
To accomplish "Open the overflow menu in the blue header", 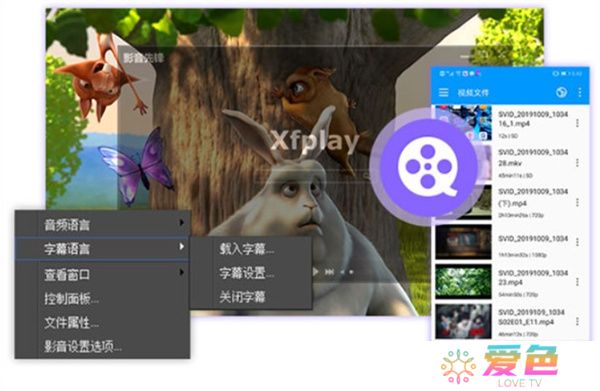I will point(580,92).
